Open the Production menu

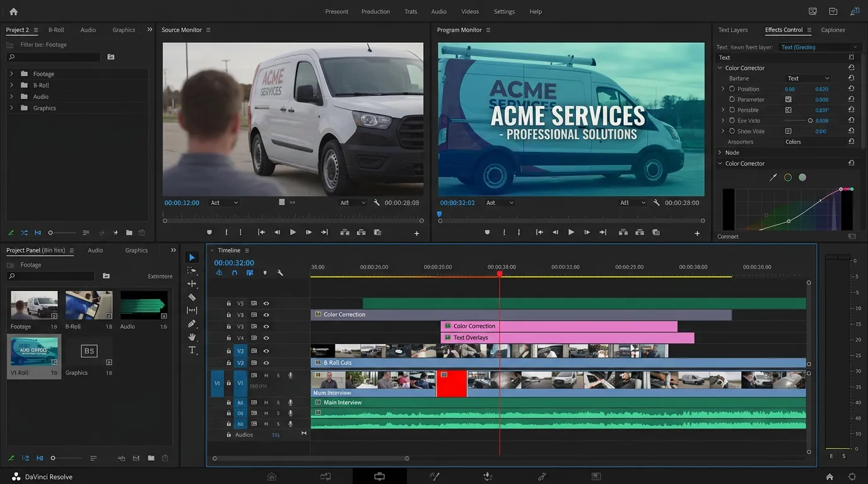375,11
